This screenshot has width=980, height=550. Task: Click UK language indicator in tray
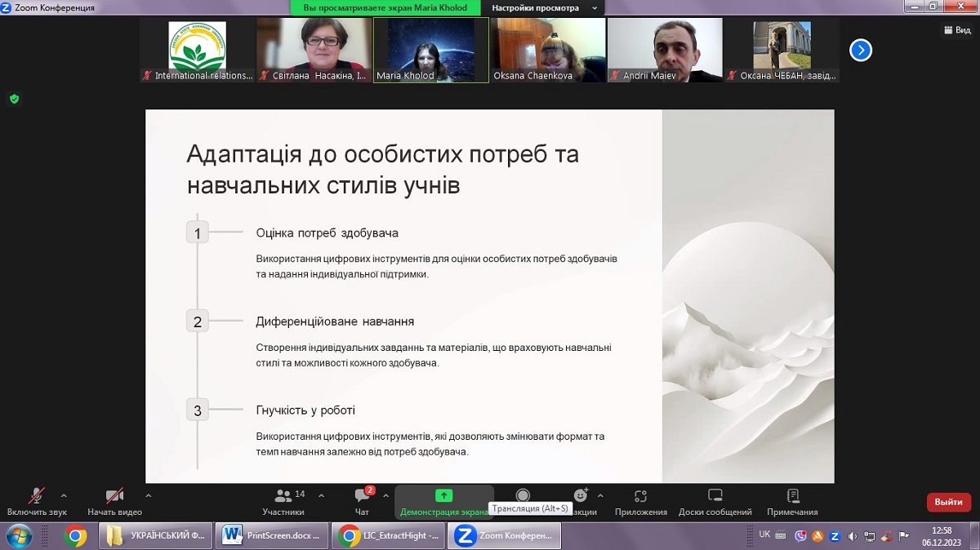[x=764, y=534]
